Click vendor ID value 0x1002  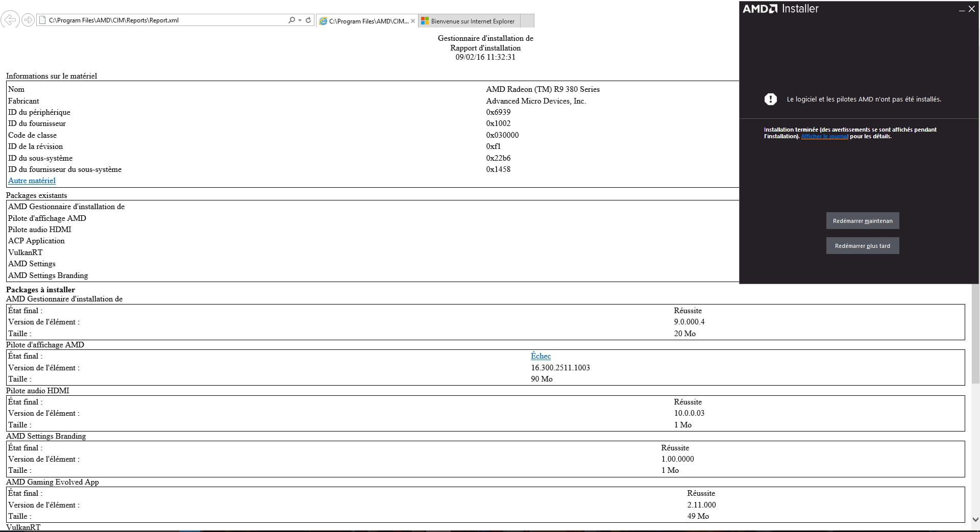pos(498,123)
